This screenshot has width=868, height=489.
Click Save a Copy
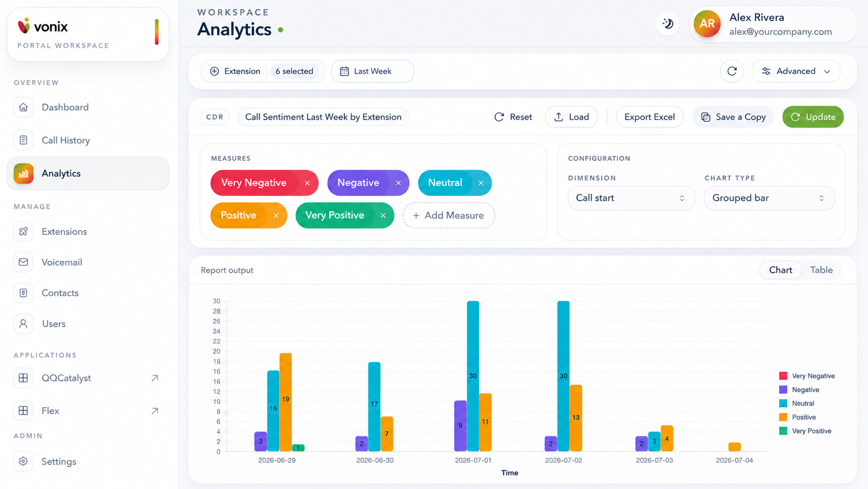pos(733,117)
